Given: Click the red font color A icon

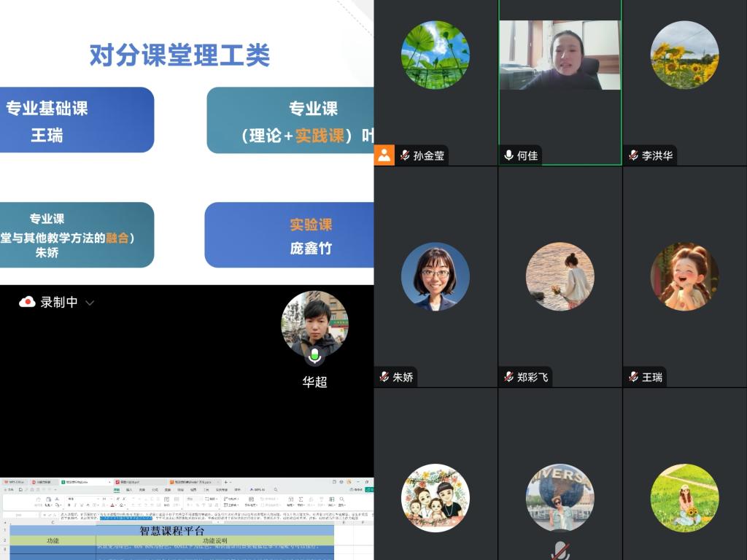Looking at the screenshot, I should click(112, 505).
